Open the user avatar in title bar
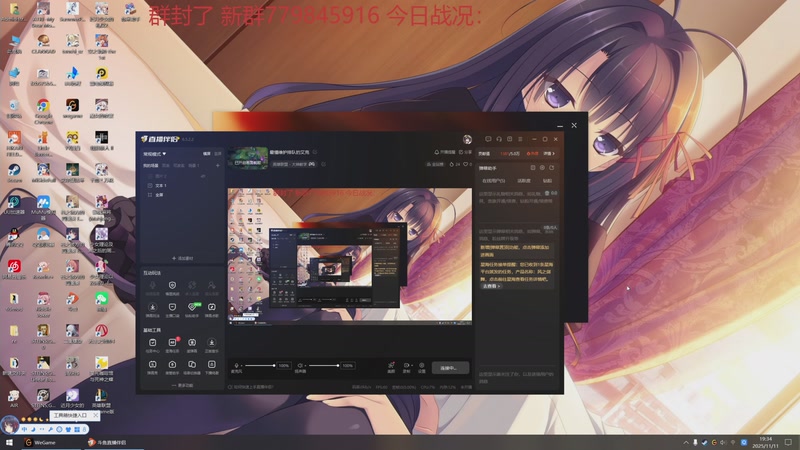 (x=467, y=139)
